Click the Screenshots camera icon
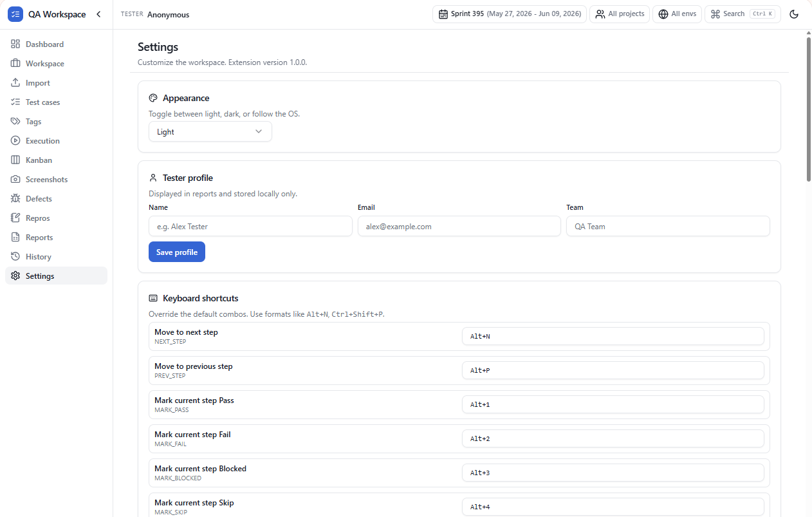The height and width of the screenshot is (517, 812). pyautogui.click(x=15, y=180)
